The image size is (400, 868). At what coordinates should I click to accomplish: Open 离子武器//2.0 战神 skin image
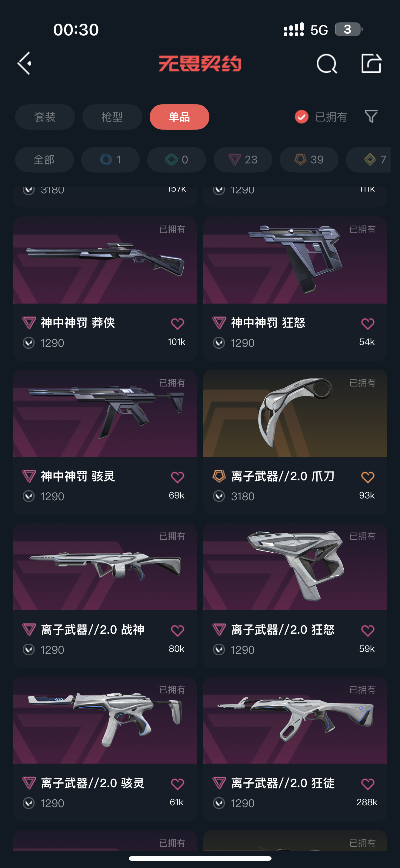(x=105, y=567)
